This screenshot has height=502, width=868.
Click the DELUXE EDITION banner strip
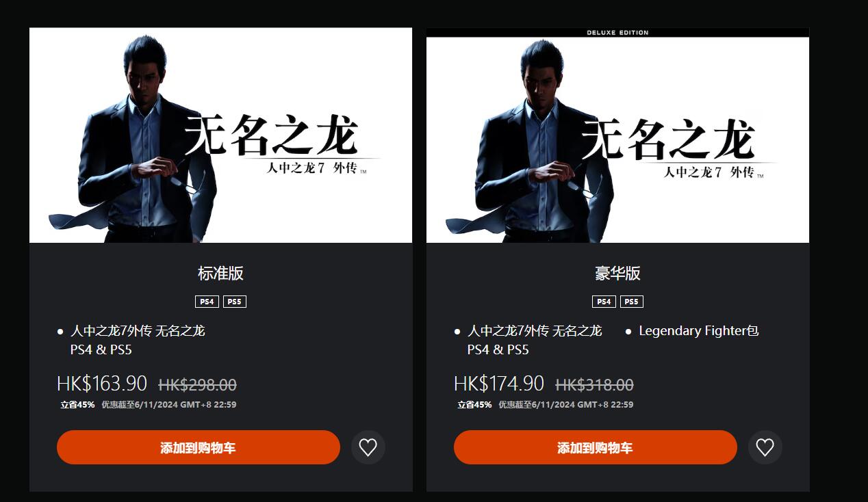coord(617,32)
